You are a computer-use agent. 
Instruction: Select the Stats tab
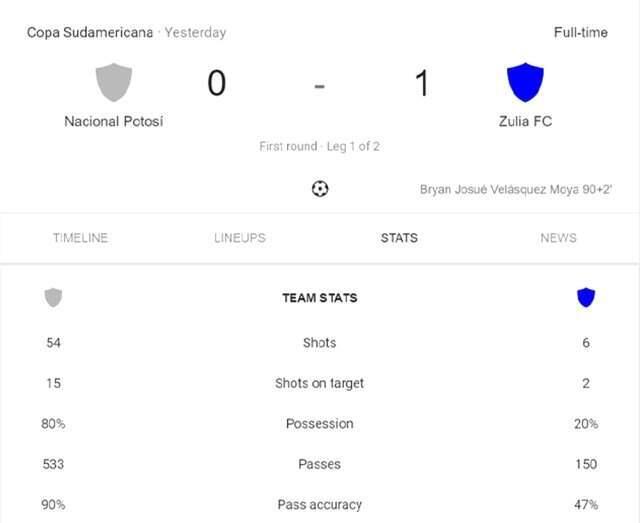[x=399, y=238]
